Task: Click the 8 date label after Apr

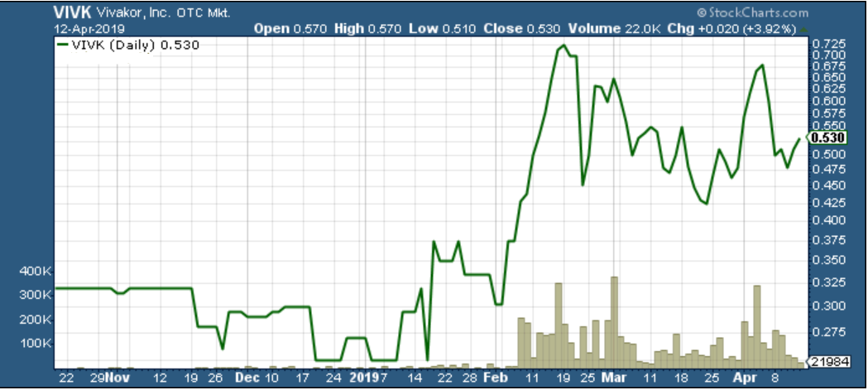Action: coord(774,378)
